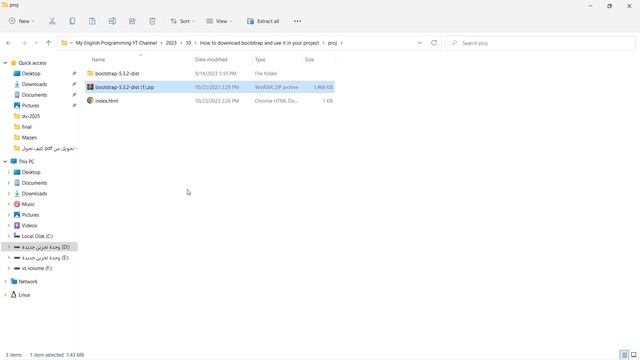Click the Rename toolbar icon
Screen dimensions: 640x360
click(112, 21)
